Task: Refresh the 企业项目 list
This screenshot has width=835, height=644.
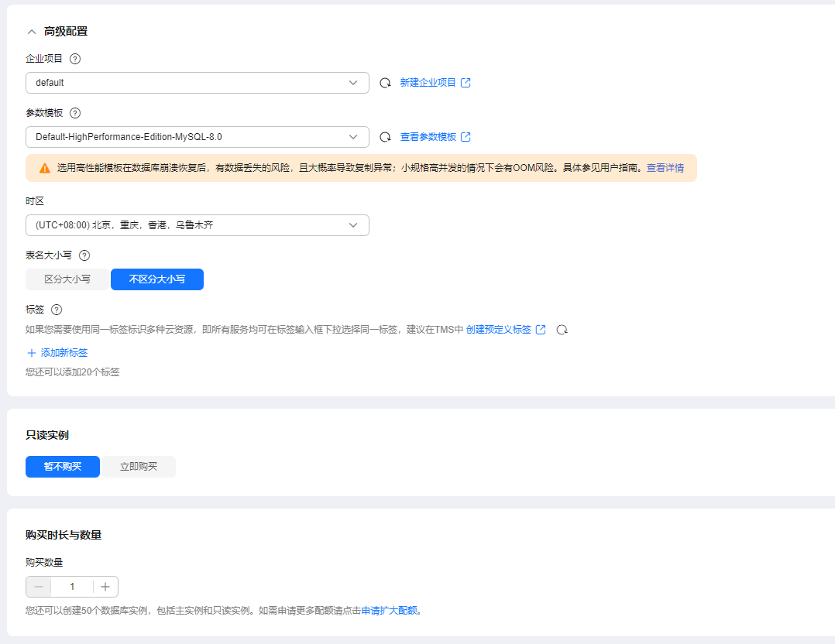Action: (x=385, y=83)
